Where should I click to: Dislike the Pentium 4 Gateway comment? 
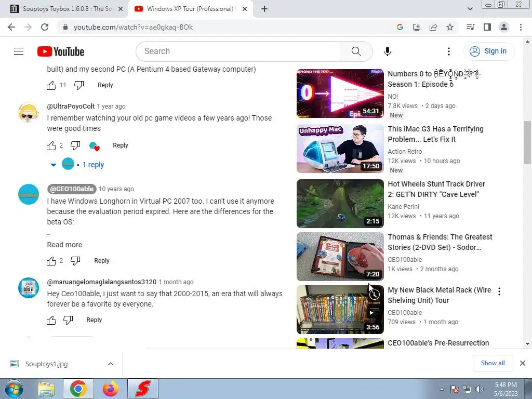click(x=79, y=85)
